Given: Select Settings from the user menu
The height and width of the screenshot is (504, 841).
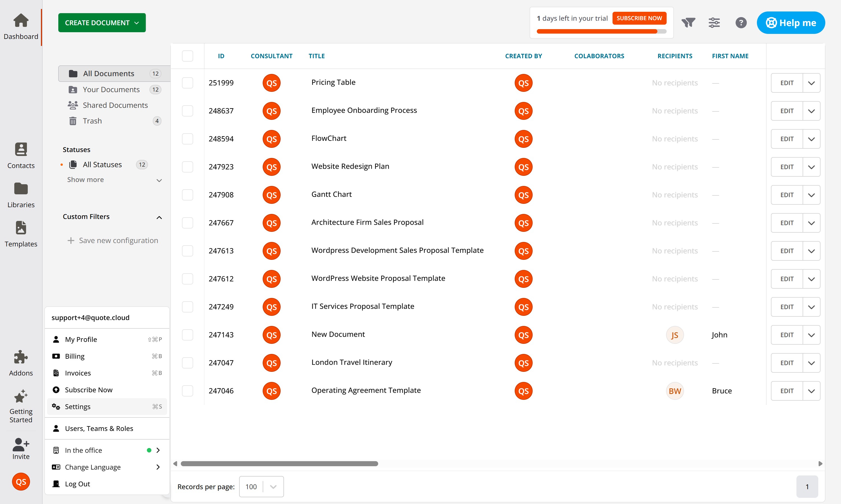Looking at the screenshot, I should click(x=77, y=407).
